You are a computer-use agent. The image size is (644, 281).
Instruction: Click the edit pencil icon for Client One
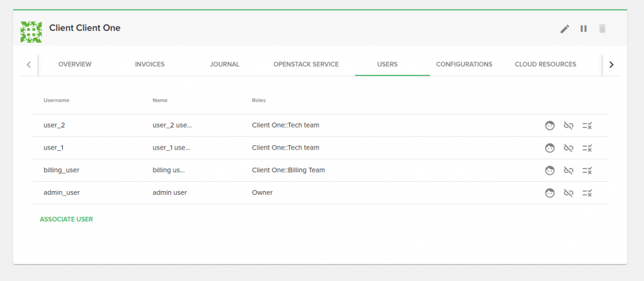pyautogui.click(x=565, y=29)
